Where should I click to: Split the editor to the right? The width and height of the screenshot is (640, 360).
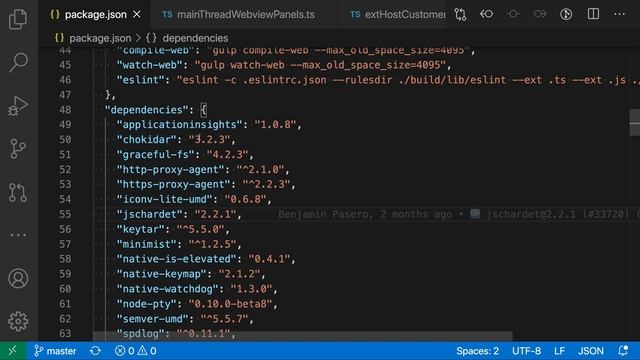pyautogui.click(x=593, y=14)
